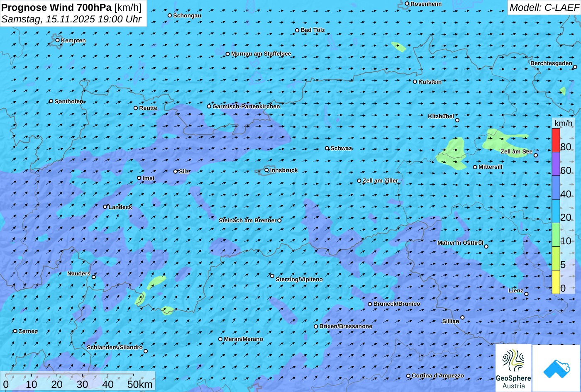The image size is (581, 392).
Task: Click the km/h legend heading
Action: click(x=564, y=123)
